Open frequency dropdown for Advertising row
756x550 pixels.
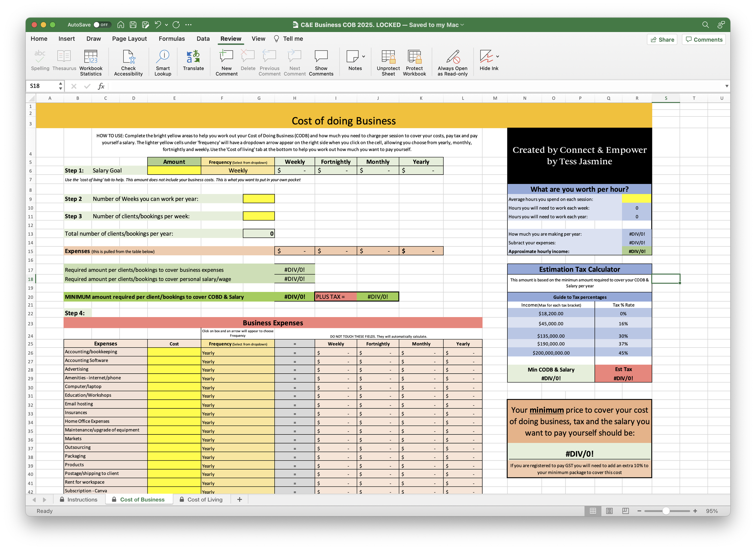click(238, 370)
